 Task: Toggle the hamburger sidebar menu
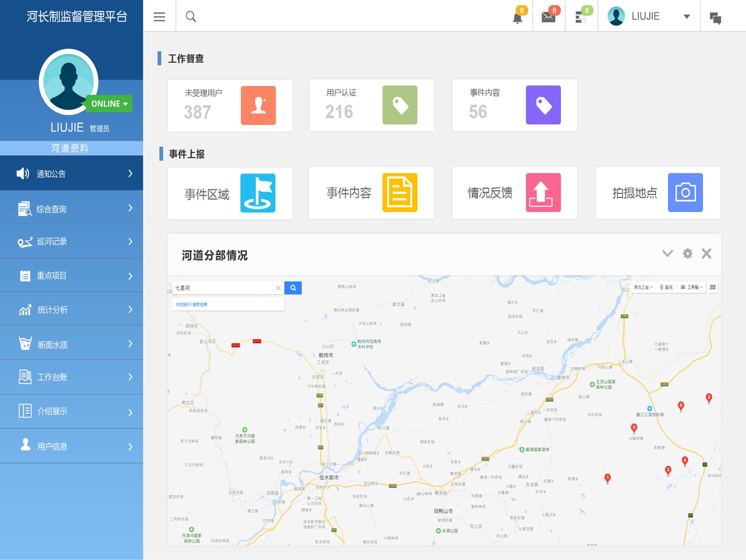[159, 16]
